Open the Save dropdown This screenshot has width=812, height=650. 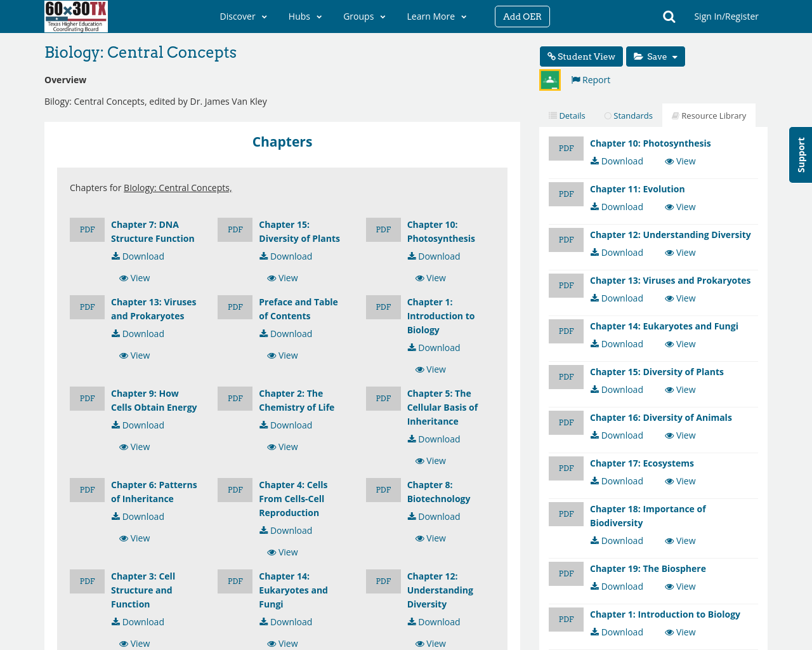(655, 56)
